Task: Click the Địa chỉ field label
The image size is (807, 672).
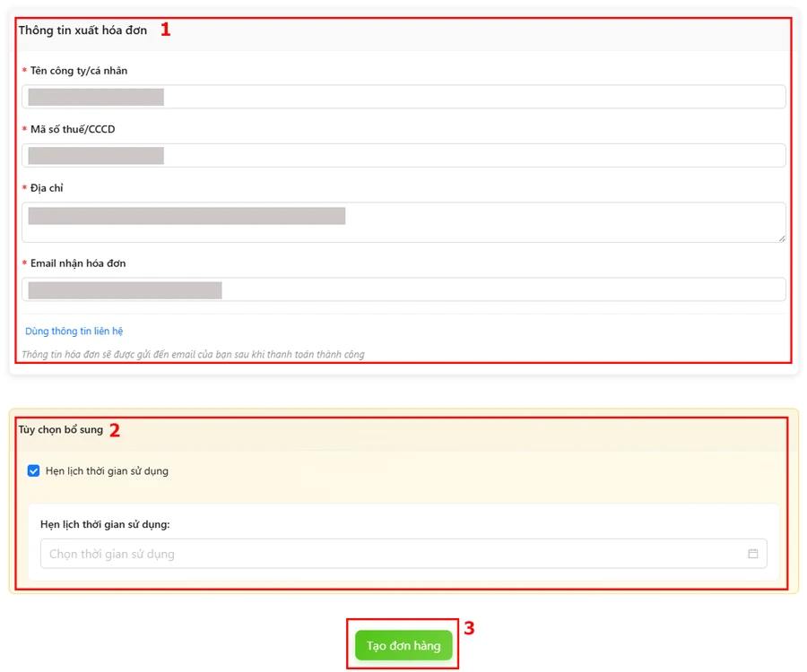Action: [x=47, y=188]
